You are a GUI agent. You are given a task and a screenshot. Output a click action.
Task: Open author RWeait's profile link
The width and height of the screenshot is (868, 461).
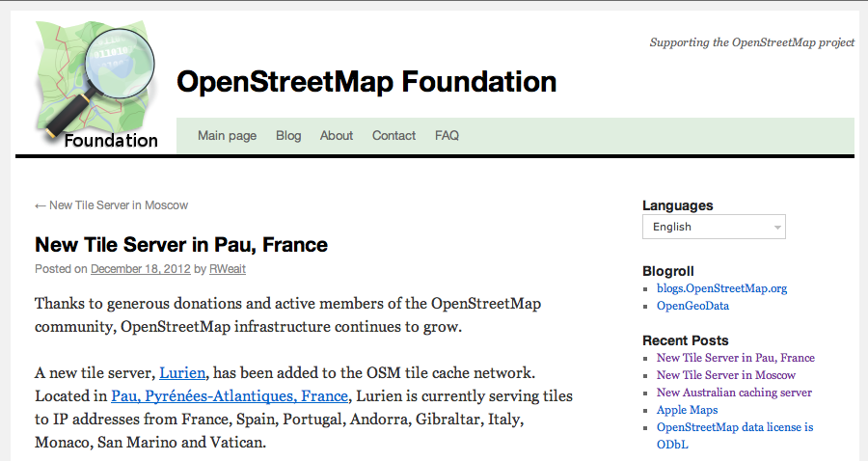tap(228, 269)
